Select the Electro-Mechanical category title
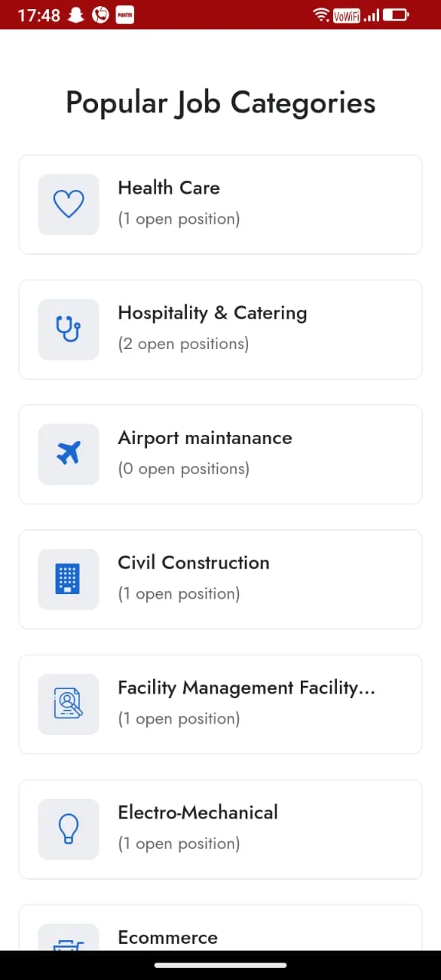441x980 pixels. click(x=198, y=812)
